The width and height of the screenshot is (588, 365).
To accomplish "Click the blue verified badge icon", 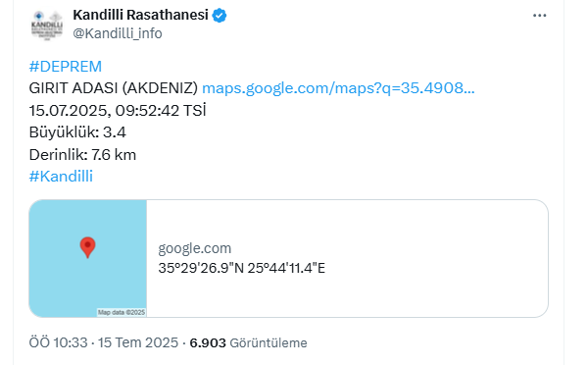I will pos(220,16).
